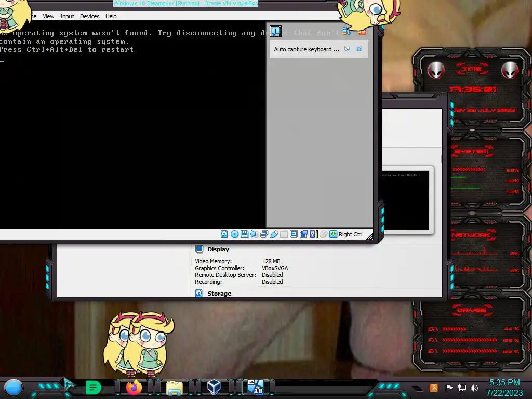
Task: Click the optical disk indicator in VM status bar
Action: pos(234,234)
